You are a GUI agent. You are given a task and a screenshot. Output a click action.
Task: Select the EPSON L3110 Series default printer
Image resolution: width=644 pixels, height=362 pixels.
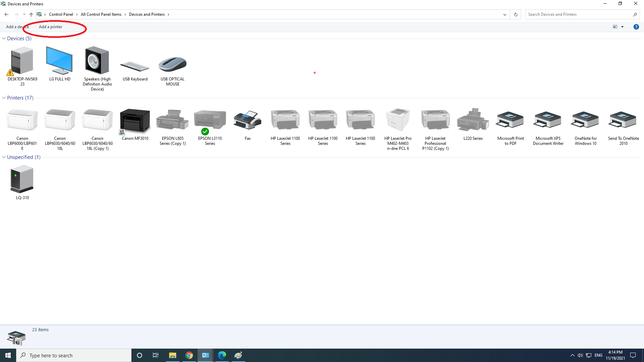click(x=210, y=121)
